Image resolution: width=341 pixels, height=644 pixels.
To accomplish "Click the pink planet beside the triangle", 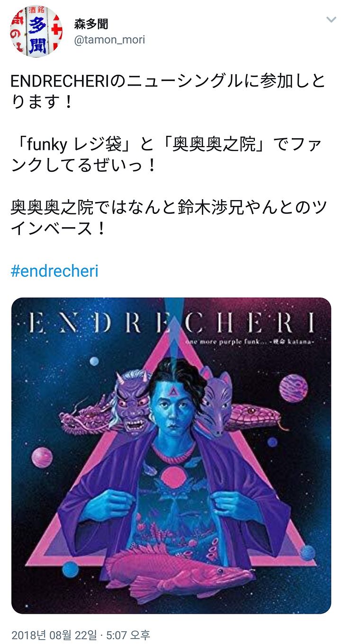I will [x=42, y=457].
